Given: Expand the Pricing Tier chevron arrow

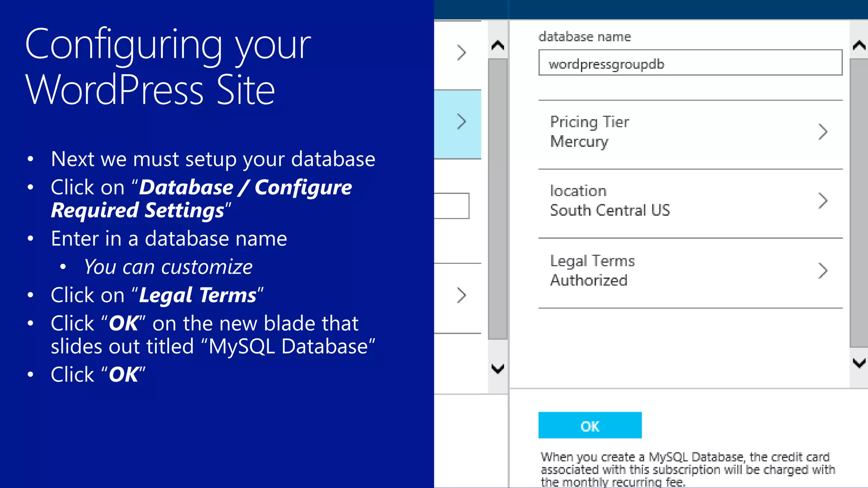Looking at the screenshot, I should point(823,132).
